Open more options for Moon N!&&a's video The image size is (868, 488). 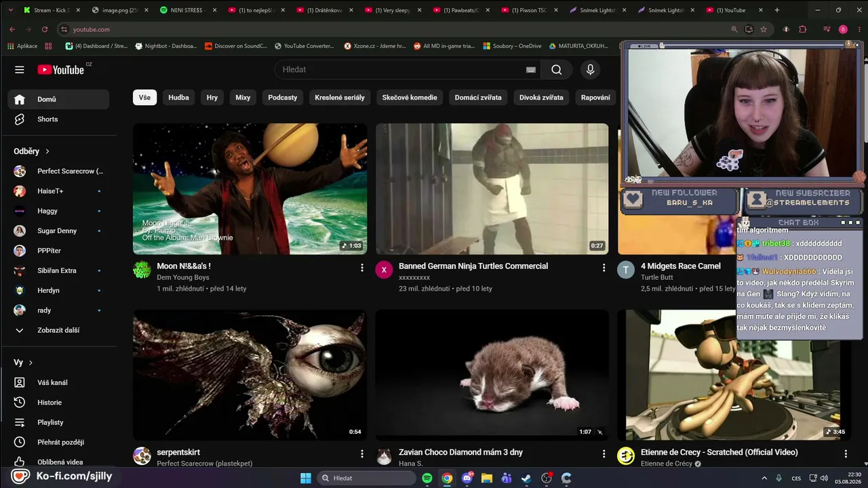click(361, 268)
